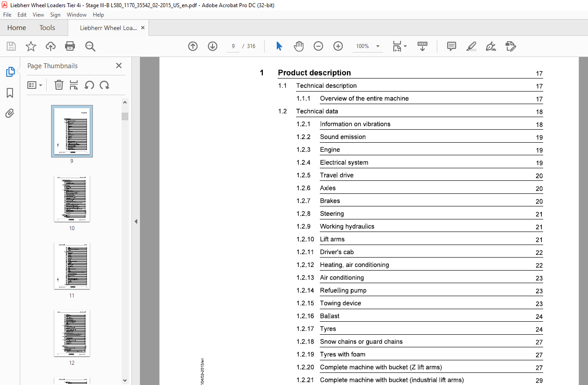Open the File menu

click(7, 15)
